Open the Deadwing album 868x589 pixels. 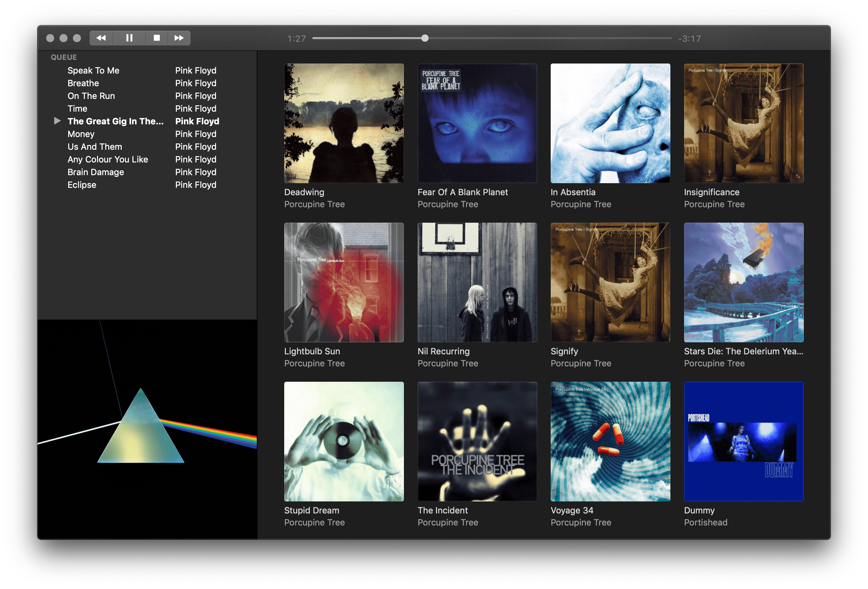343,123
